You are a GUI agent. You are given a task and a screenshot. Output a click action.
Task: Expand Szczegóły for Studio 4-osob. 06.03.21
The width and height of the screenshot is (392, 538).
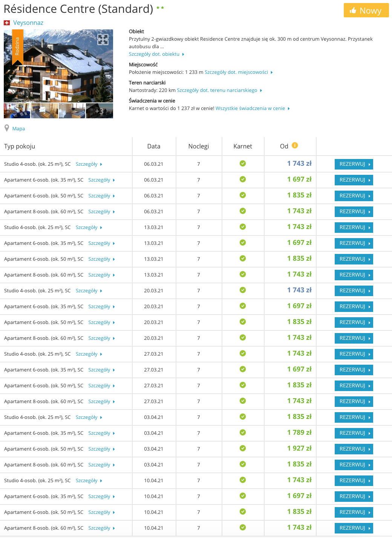pyautogui.click(x=89, y=164)
